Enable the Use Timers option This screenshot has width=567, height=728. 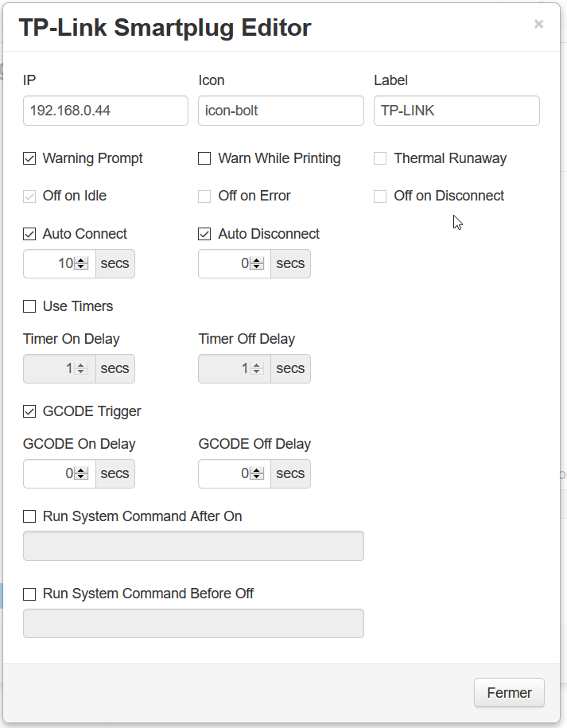tap(29, 306)
